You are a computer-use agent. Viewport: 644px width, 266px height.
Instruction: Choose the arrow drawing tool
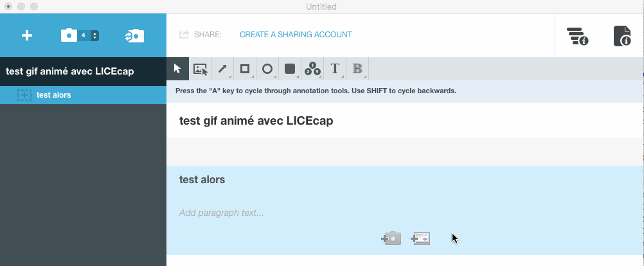click(222, 69)
